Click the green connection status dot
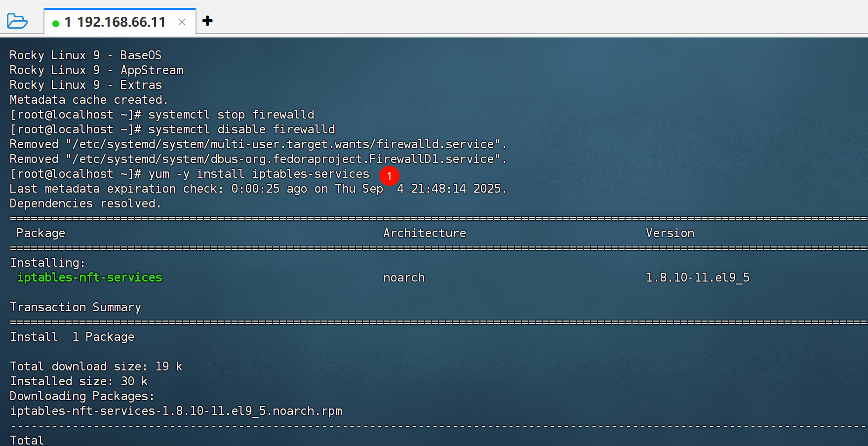 coord(56,23)
